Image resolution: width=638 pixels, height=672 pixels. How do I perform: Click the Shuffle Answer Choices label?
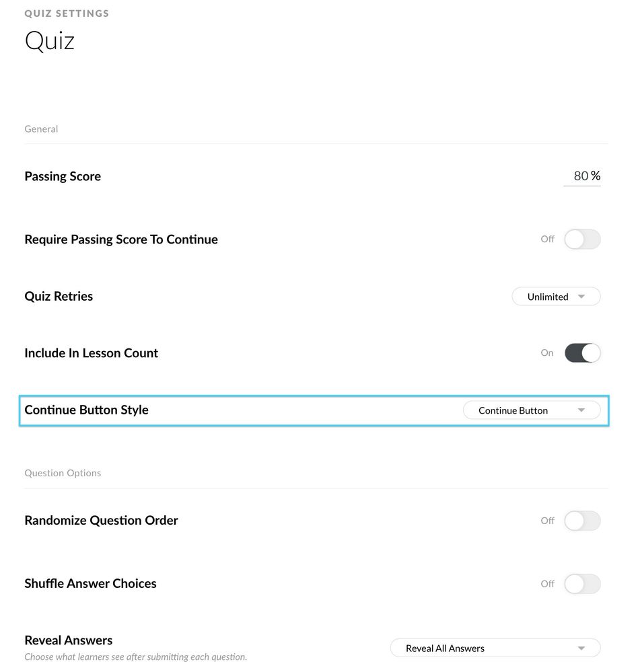[x=90, y=584]
